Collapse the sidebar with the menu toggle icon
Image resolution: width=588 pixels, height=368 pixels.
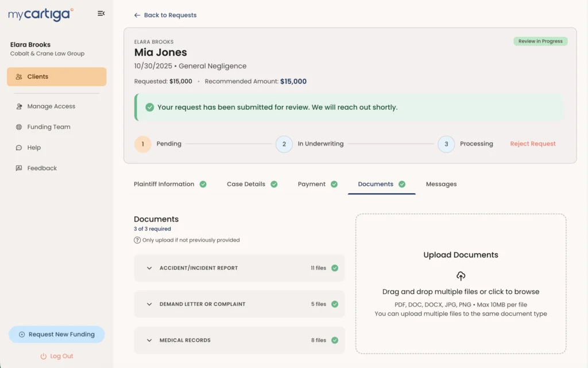pos(101,14)
